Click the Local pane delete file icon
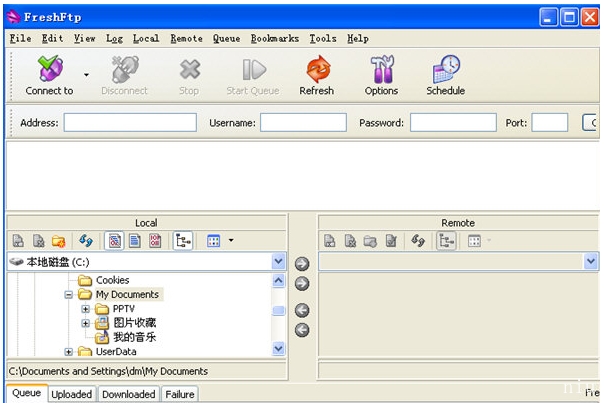Viewport: 604px width, 403px height. (38, 241)
